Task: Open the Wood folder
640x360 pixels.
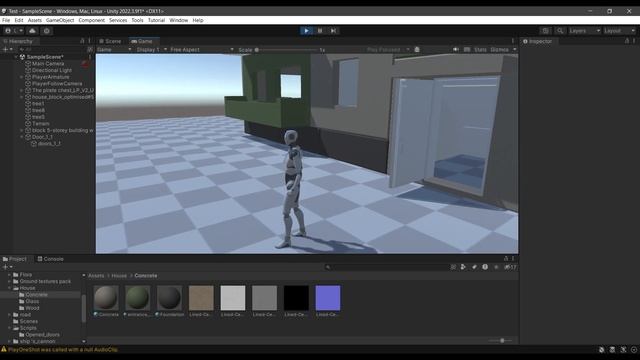Action: pyautogui.click(x=32, y=308)
